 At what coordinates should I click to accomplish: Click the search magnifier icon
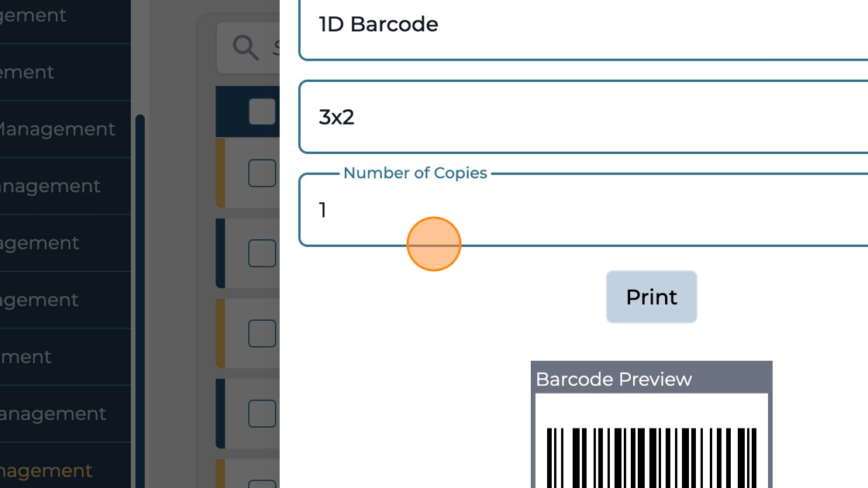245,48
